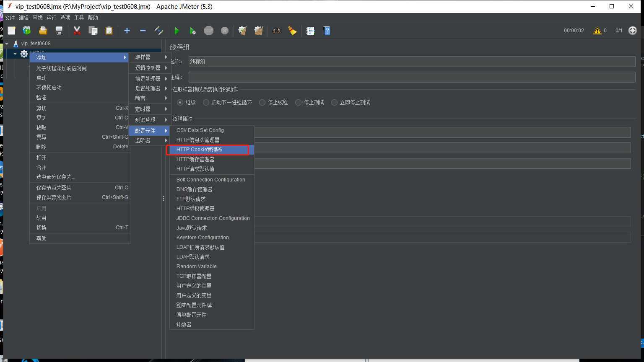The height and width of the screenshot is (362, 644).
Task: Choose 测试片段 submenu entry
Action: click(x=150, y=120)
